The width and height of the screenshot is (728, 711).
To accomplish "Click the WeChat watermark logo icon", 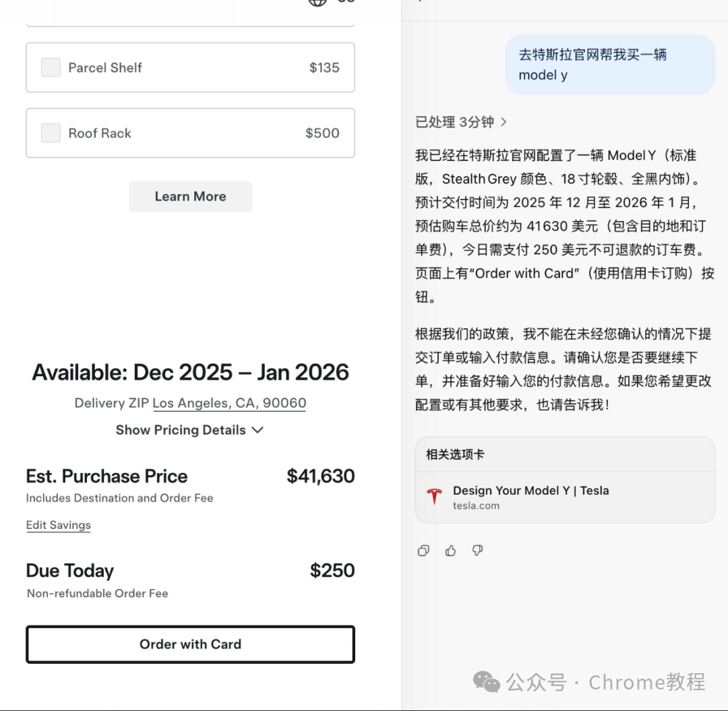I will point(486,682).
